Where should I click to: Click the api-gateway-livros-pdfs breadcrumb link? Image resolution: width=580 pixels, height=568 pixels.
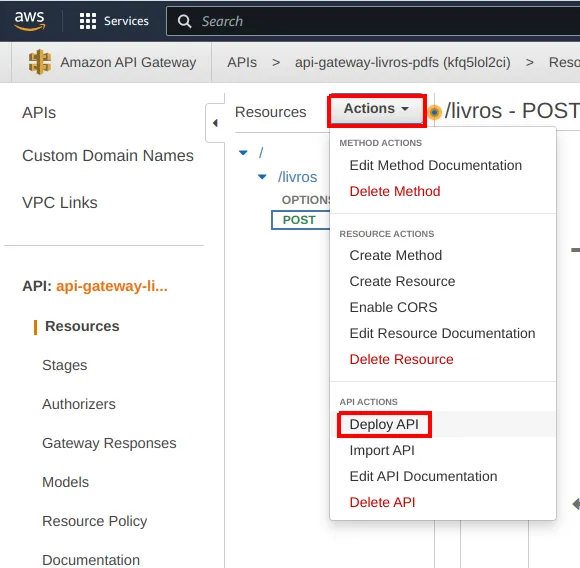(402, 62)
